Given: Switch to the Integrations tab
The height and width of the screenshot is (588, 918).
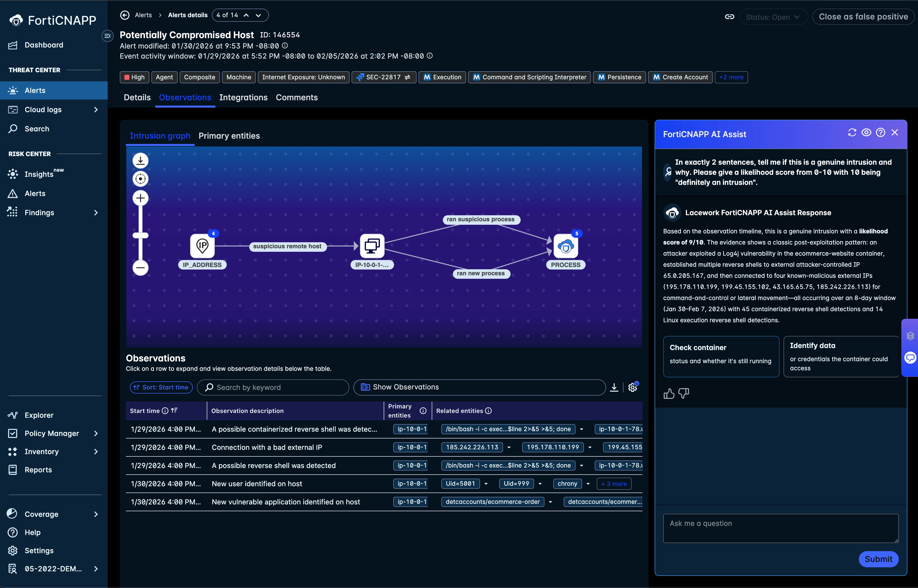Looking at the screenshot, I should [243, 97].
